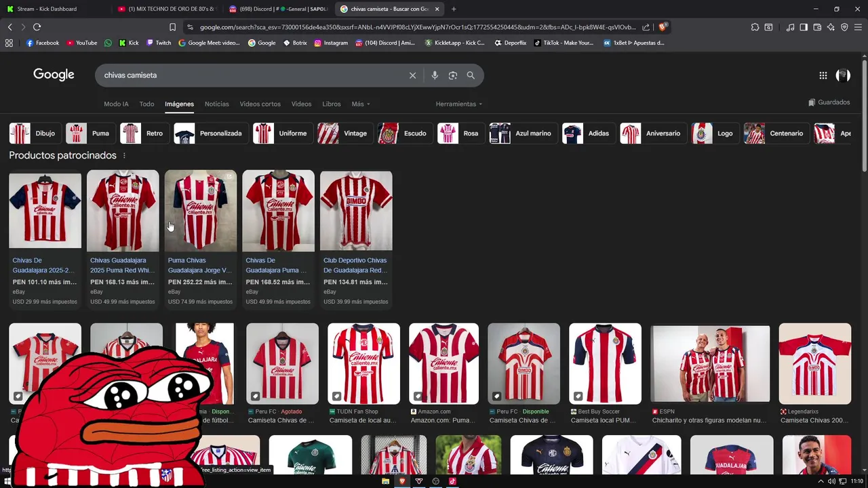The image size is (868, 488).
Task: Open the Amazon.com Puma jersey thumbnail
Action: [443, 363]
